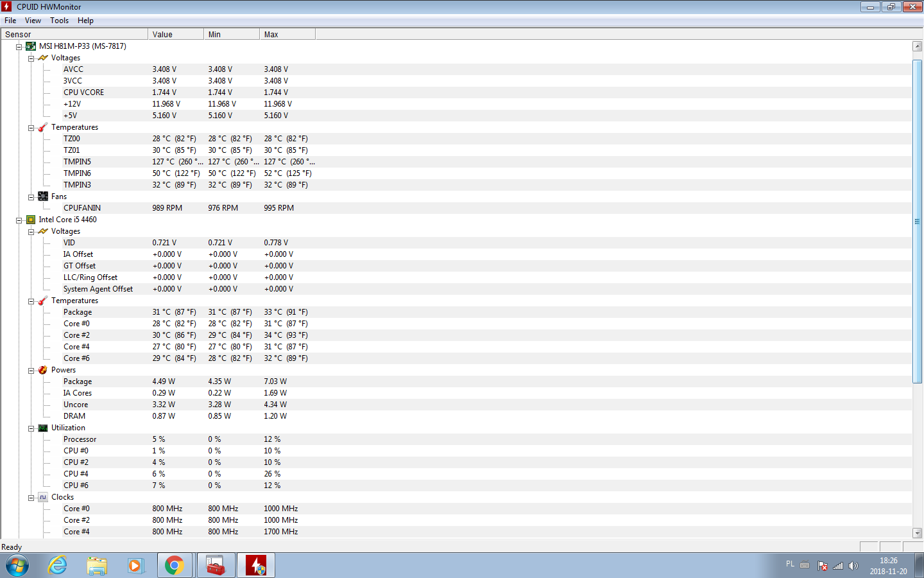Screen dimensions: 924x578
Task: Click the Powers flame icon
Action: [x=43, y=370]
